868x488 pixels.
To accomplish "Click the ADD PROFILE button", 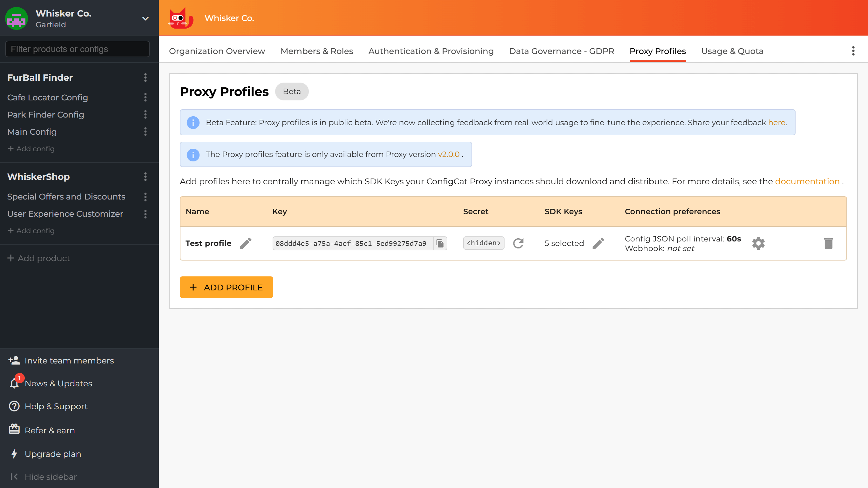I will click(226, 287).
